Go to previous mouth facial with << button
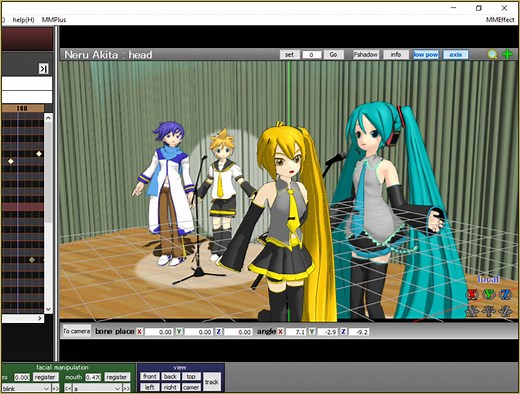The height and width of the screenshot is (394, 520). 68,388
